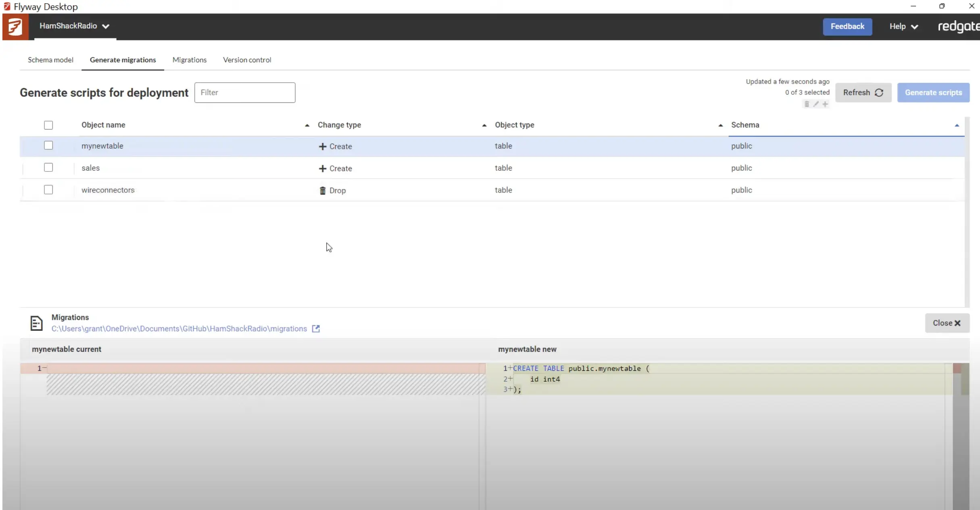The width and height of the screenshot is (980, 510).
Task: Click the Filter input field
Action: tap(244, 92)
